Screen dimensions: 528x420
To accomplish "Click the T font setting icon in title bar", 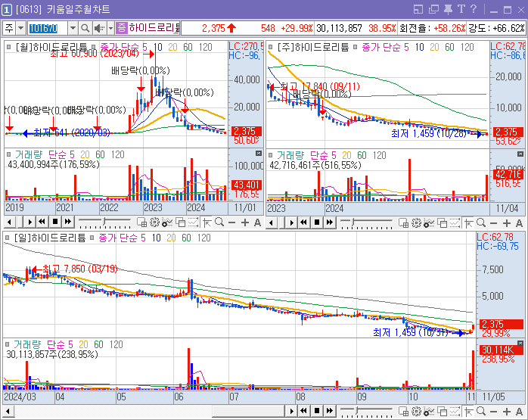I will pyautogui.click(x=461, y=9).
